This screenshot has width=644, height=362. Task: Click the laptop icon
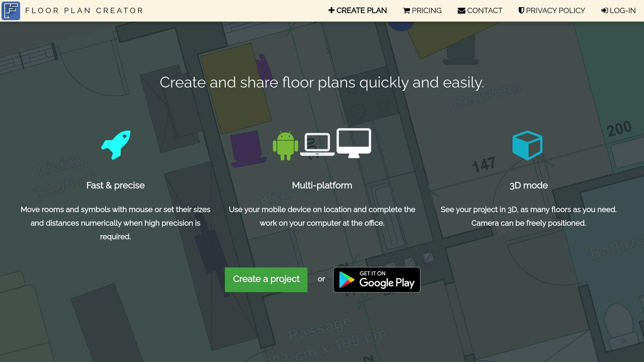pos(317,144)
